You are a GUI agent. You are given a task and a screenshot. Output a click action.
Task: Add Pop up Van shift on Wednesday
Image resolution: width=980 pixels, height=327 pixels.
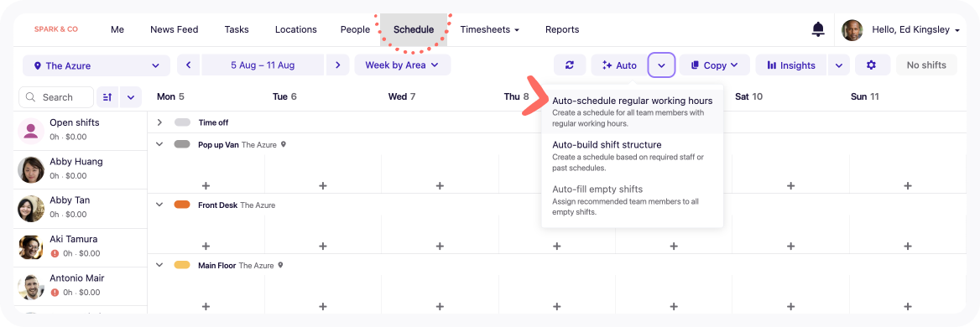pos(440,185)
